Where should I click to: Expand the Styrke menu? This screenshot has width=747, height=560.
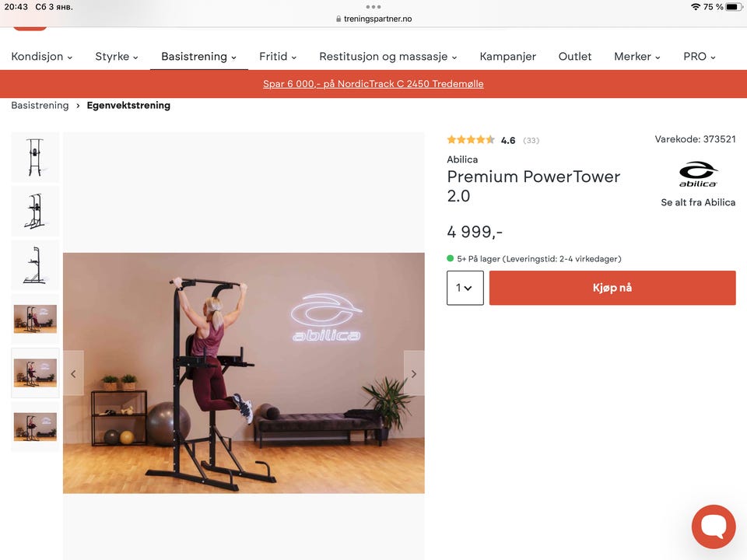(x=117, y=57)
